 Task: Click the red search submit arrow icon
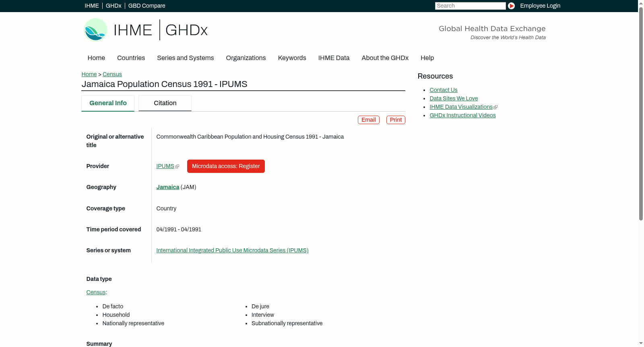[x=511, y=6]
